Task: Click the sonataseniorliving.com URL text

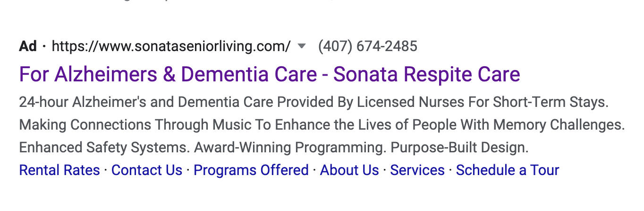Action: point(171,46)
